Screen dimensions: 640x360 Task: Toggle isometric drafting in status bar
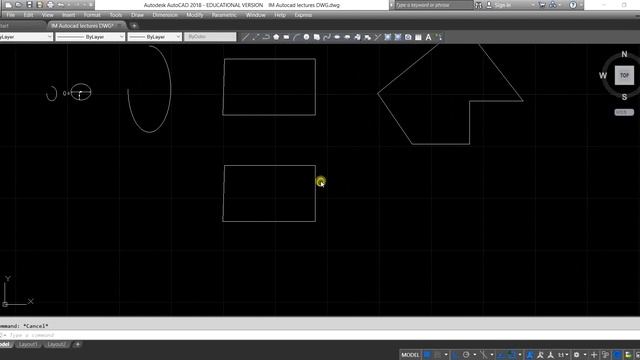[483, 355]
